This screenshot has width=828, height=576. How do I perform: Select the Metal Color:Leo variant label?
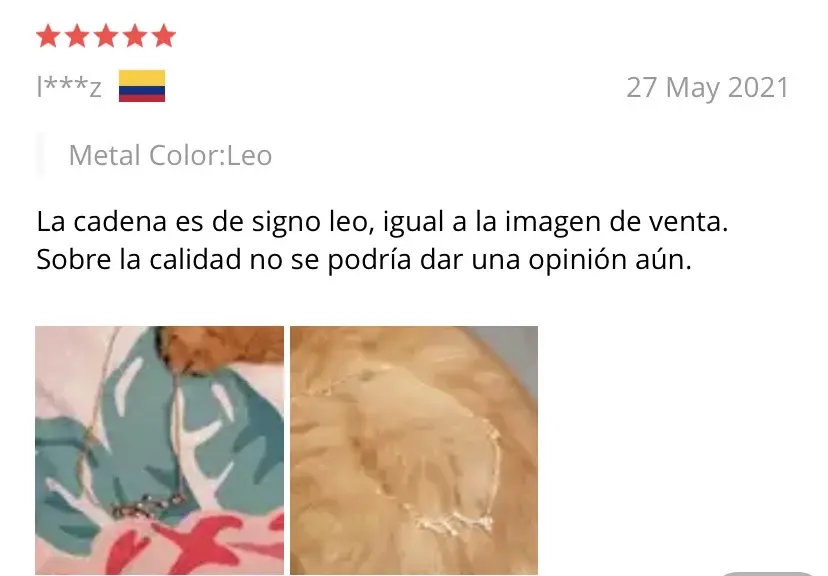click(170, 155)
